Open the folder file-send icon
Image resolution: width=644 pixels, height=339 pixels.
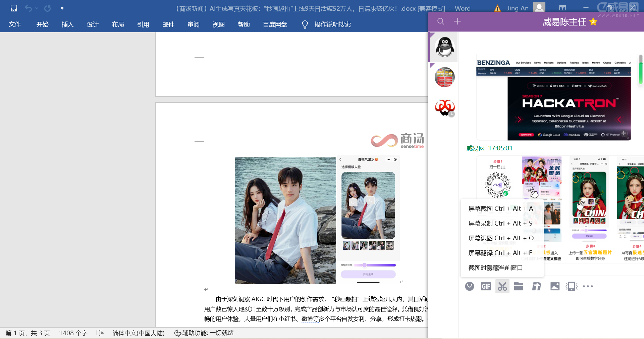coord(519,286)
